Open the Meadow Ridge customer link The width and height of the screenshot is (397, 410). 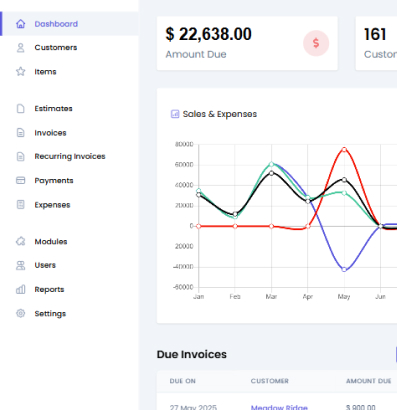click(x=279, y=407)
